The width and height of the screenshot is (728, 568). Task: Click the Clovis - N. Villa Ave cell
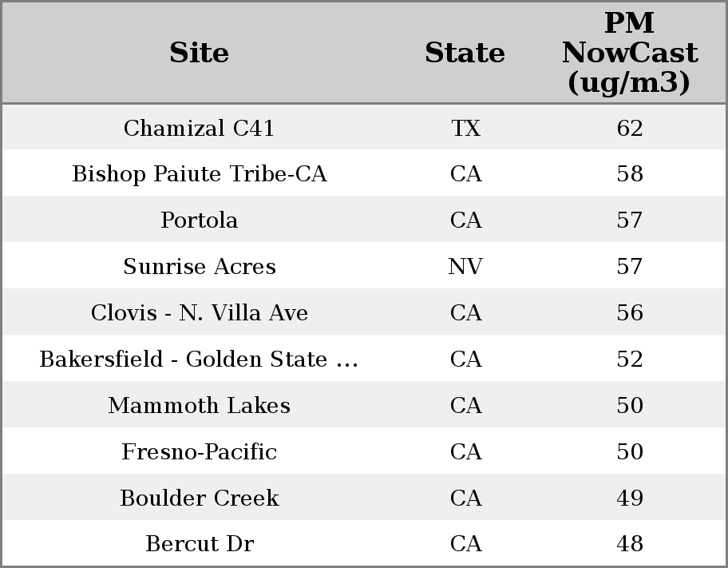click(x=199, y=313)
